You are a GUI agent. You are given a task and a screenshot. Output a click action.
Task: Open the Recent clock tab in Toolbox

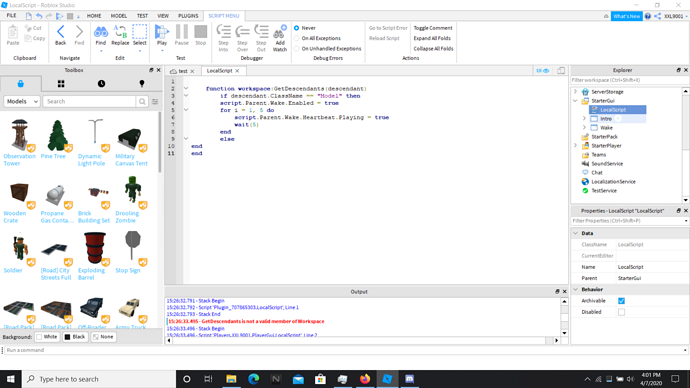coord(102,84)
